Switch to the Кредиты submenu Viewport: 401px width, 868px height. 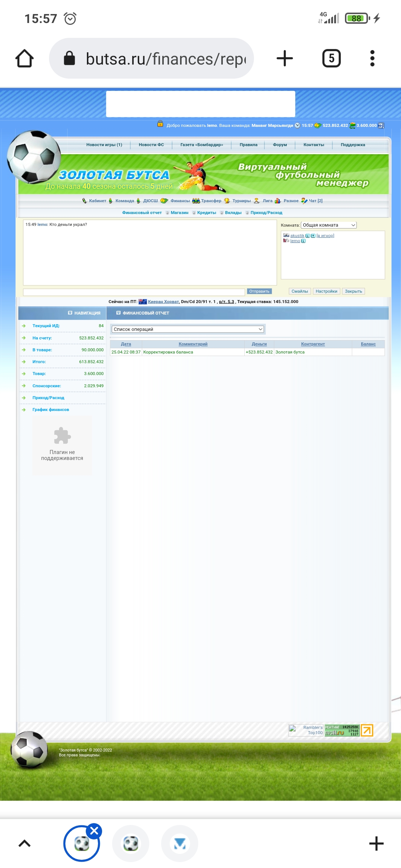coord(206,213)
